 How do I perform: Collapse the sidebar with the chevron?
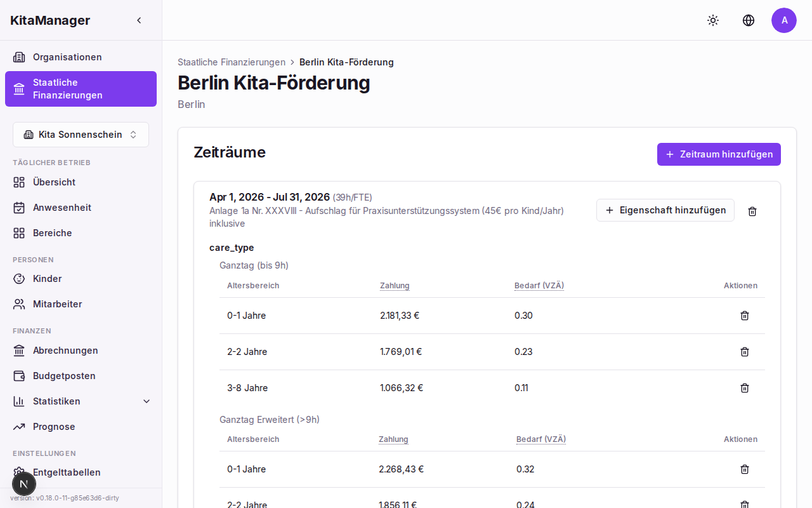click(139, 20)
